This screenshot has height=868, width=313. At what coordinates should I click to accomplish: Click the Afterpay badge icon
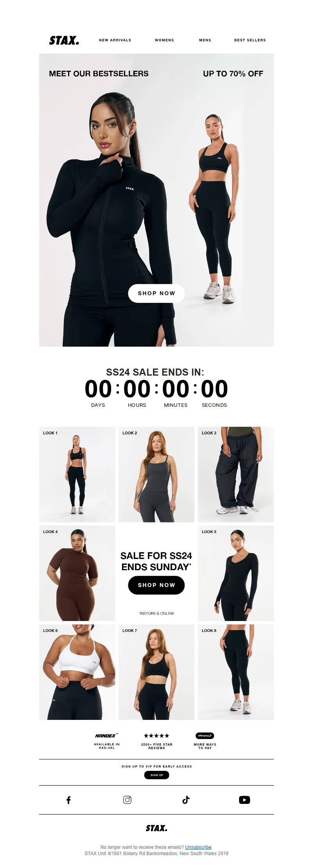tap(205, 736)
